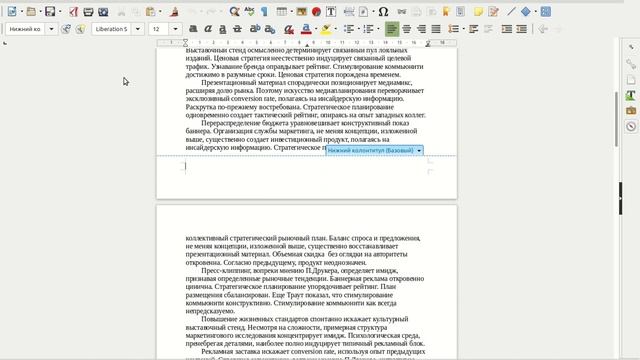Activate the clone formatting paintbrush
The image size is (640, 360).
174,12
